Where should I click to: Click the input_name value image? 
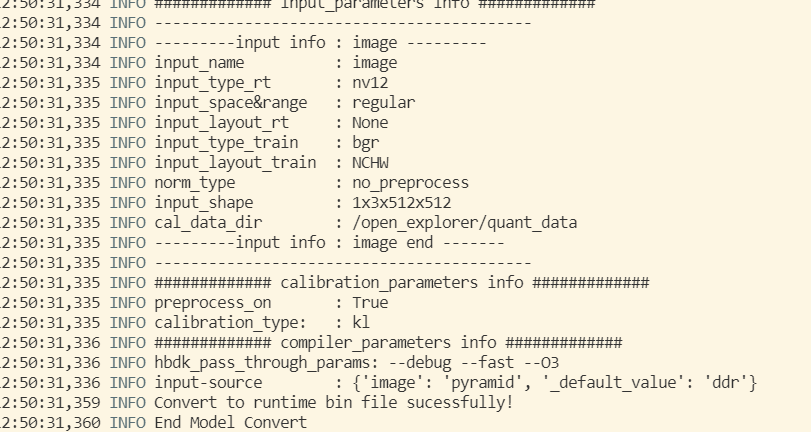click(x=374, y=62)
